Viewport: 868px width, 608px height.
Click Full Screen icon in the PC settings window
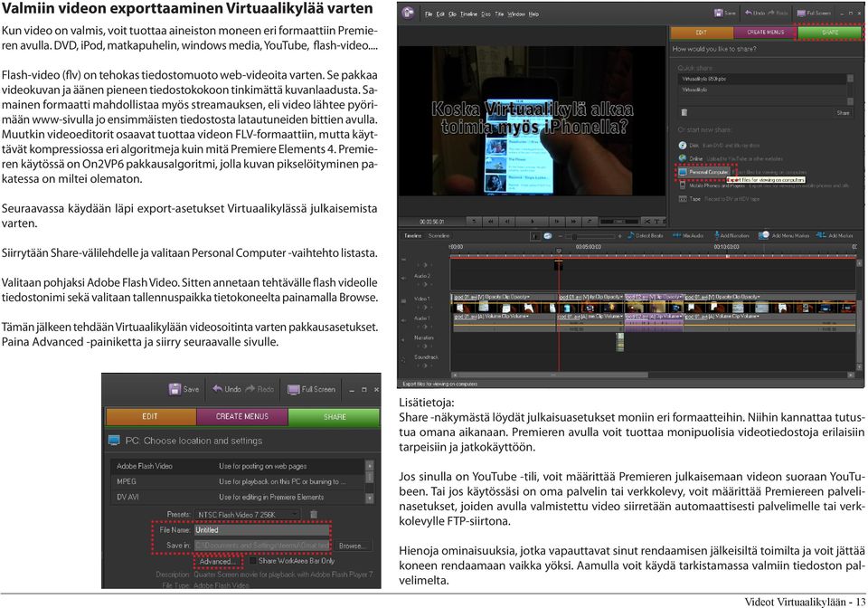(293, 390)
